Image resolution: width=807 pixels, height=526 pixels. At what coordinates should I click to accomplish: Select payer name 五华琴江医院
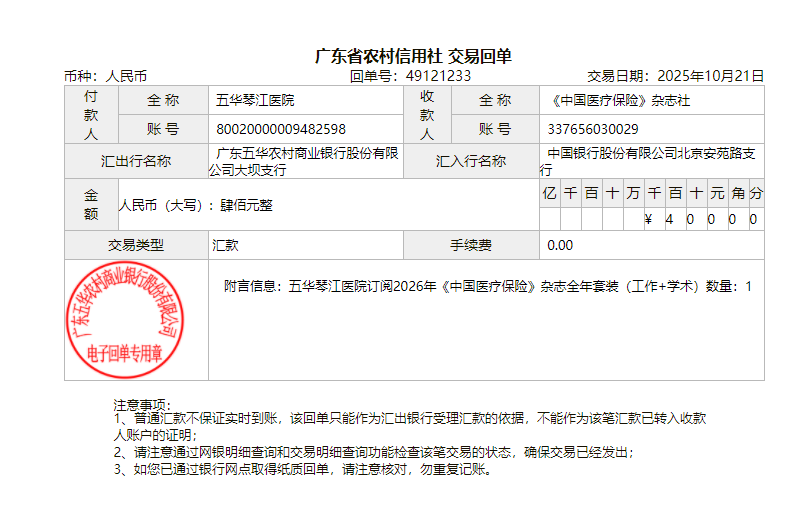tap(255, 101)
